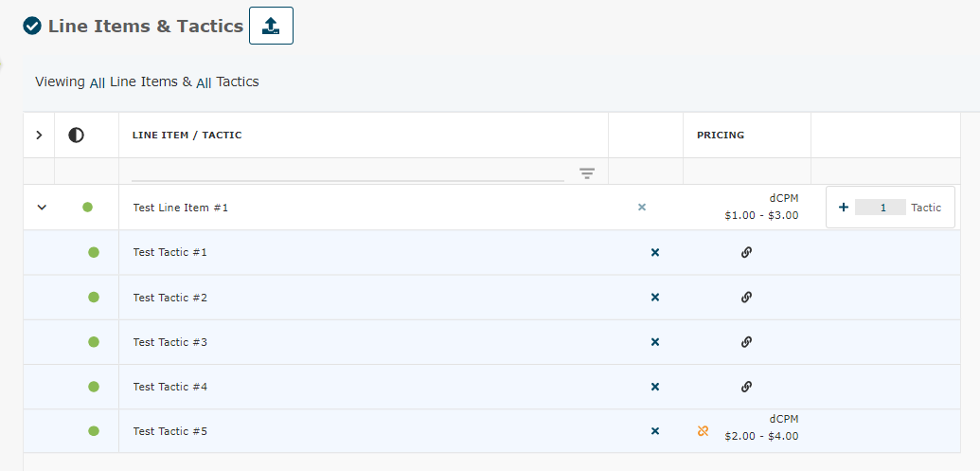Screen dimensions: 980x471
Task: Click the upload/export icon beside Line Items & Tactics
Action: 271,26
